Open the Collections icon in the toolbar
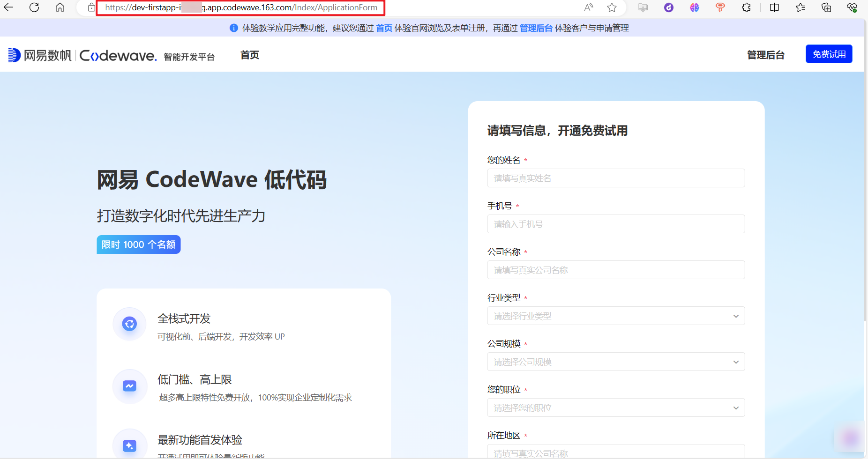Screen dimensions: 868x459 coord(826,7)
